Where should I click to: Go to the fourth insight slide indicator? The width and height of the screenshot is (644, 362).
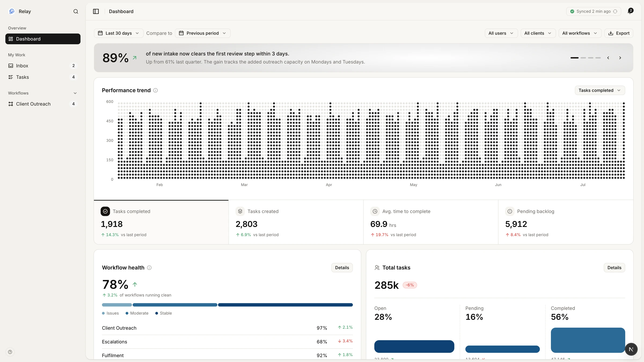[598, 58]
